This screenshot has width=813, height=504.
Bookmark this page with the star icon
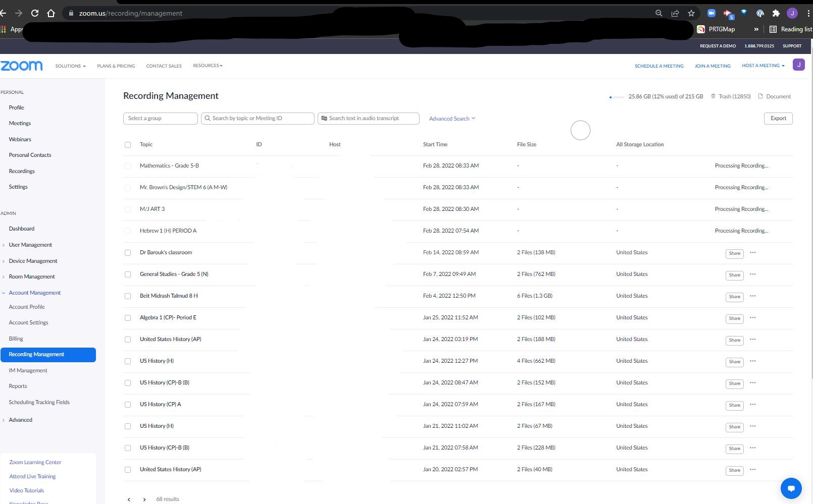pos(691,14)
